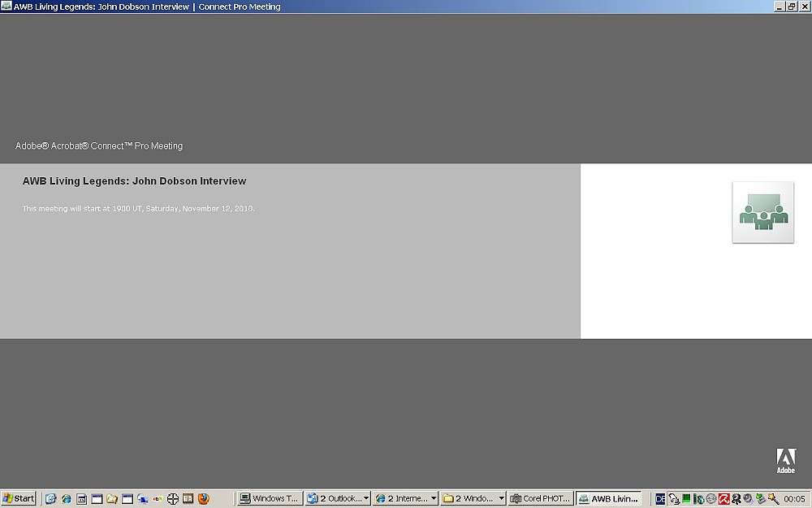The height and width of the screenshot is (508, 812).
Task: Expand the 2 Windows Explorer taskbar group
Action: [x=473, y=499]
